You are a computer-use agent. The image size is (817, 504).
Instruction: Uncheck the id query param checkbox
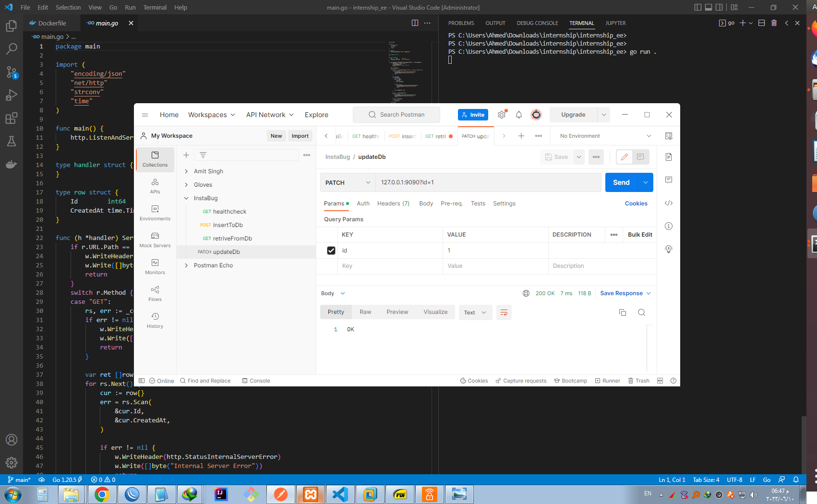331,251
